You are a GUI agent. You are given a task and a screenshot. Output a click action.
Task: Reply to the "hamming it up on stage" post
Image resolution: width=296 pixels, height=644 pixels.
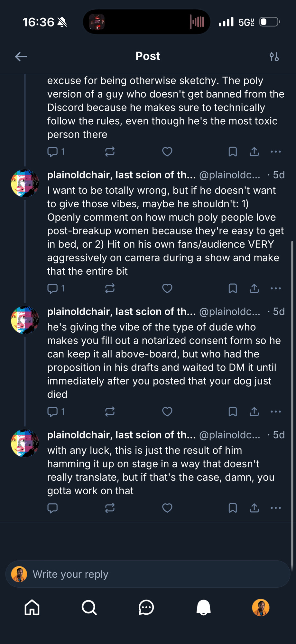click(x=52, y=508)
